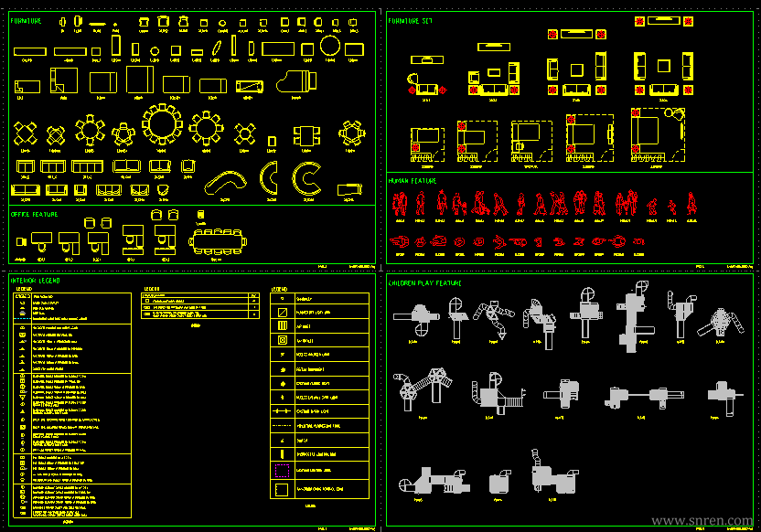Viewport: 761px width, 532px height.
Task: Click the magenta dashed square legend symbol
Action: (282, 471)
